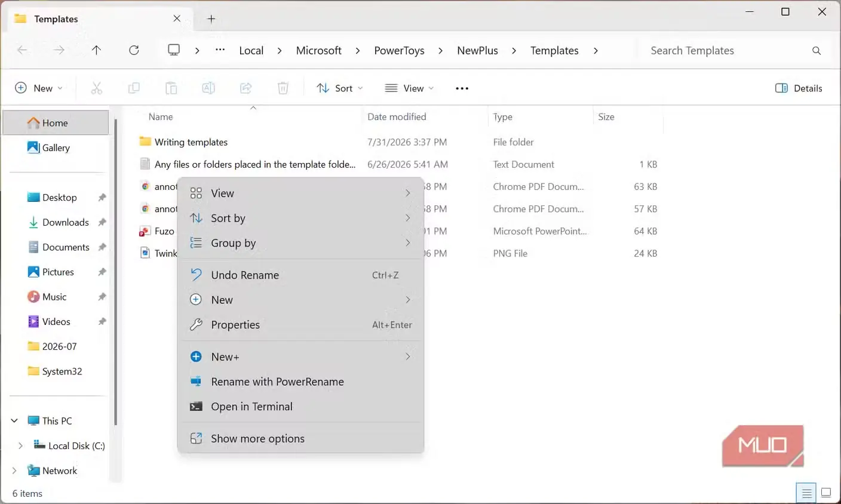Unpin Music from Quick access

[x=102, y=297]
